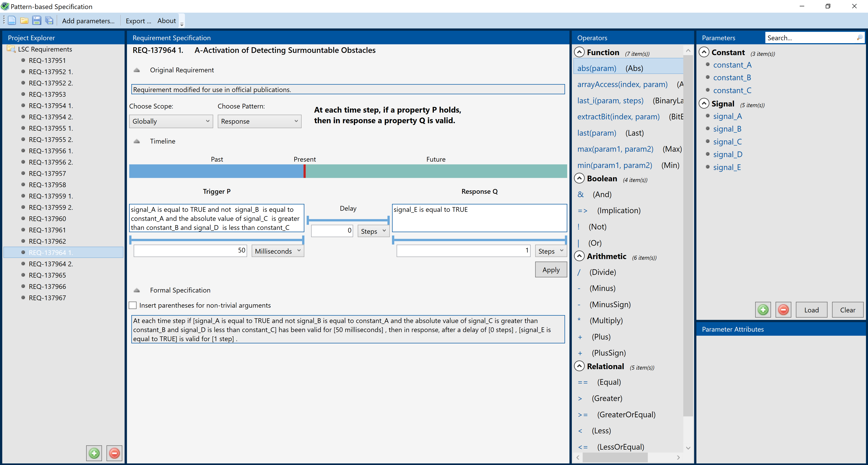
Task: Select REQ-137965 in the project tree
Action: [47, 275]
